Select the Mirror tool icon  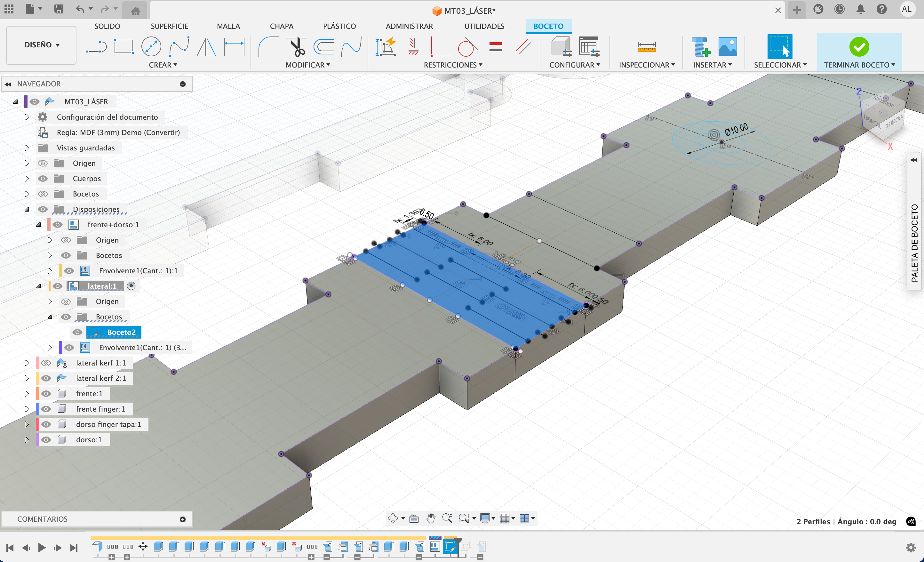coord(206,47)
